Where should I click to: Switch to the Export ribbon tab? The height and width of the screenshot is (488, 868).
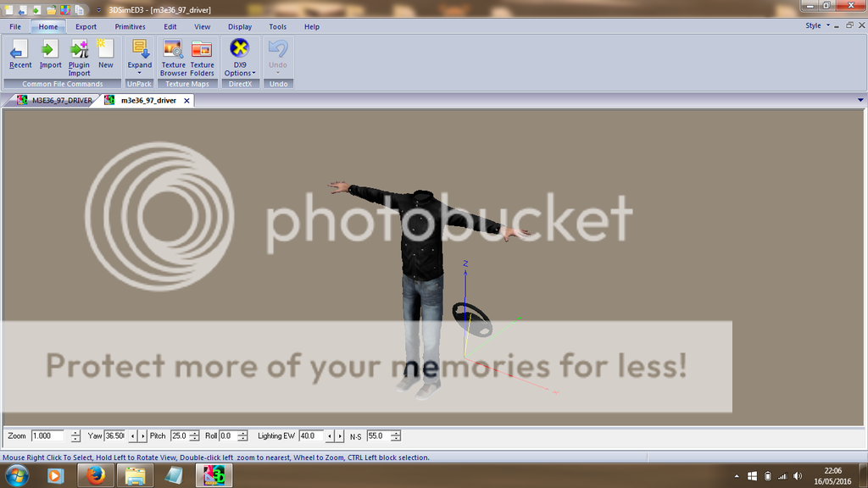(86, 26)
